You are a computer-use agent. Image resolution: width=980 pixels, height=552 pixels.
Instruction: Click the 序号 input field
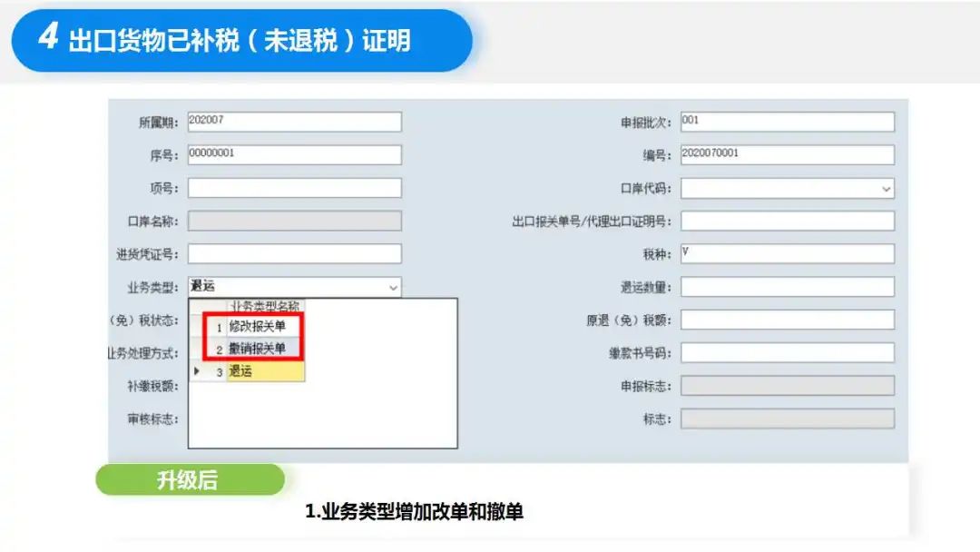294,154
